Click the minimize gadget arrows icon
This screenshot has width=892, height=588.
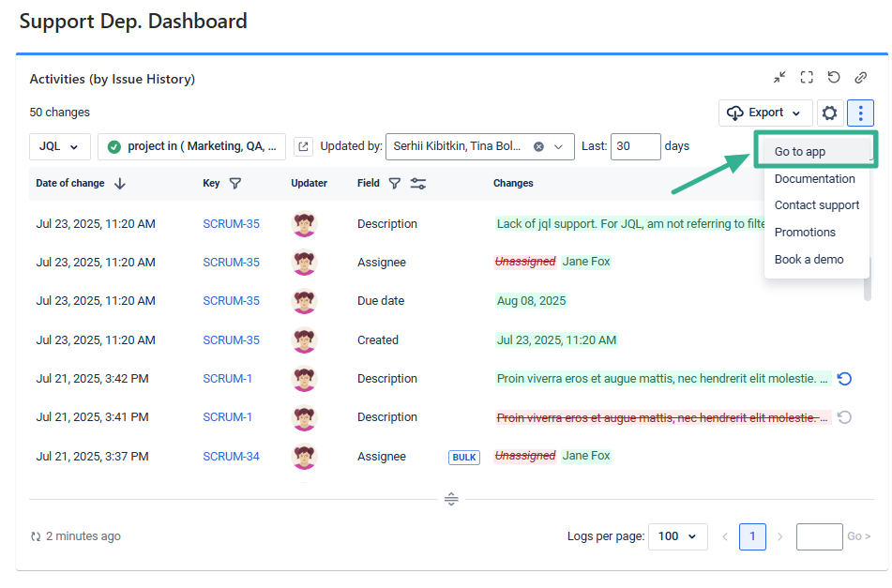tap(779, 78)
